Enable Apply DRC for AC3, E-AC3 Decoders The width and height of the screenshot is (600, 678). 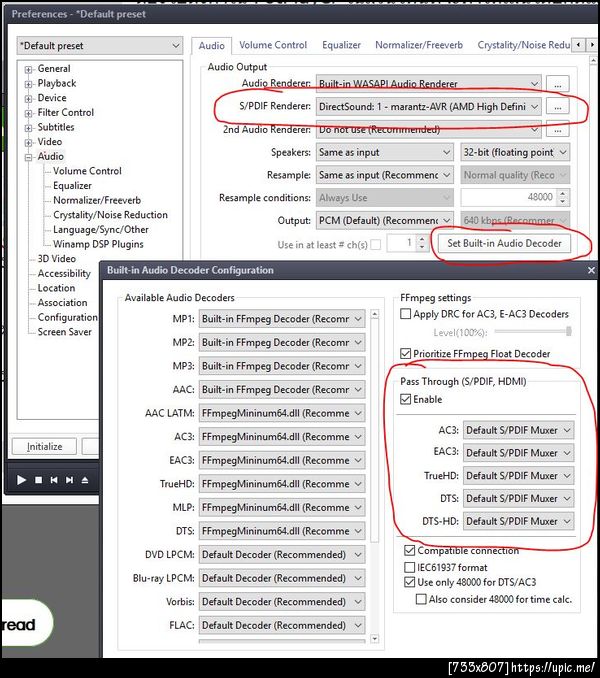tap(405, 314)
